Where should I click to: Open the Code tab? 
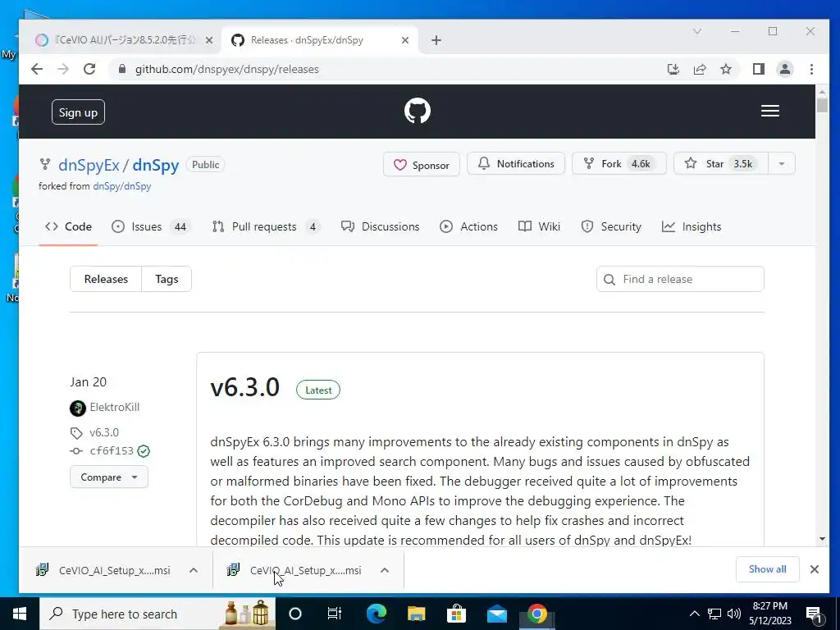click(x=68, y=226)
